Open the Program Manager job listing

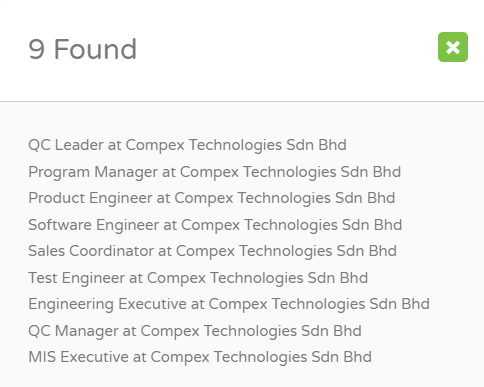(x=214, y=172)
